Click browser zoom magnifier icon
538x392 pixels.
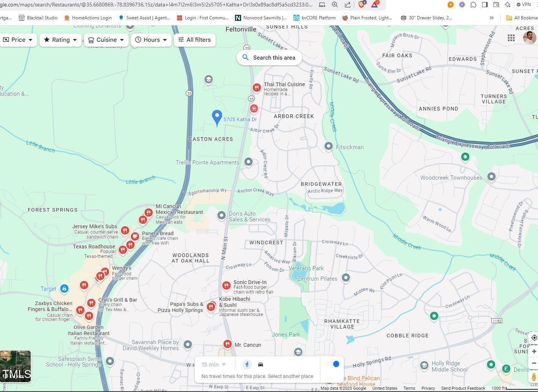click(x=335, y=5)
